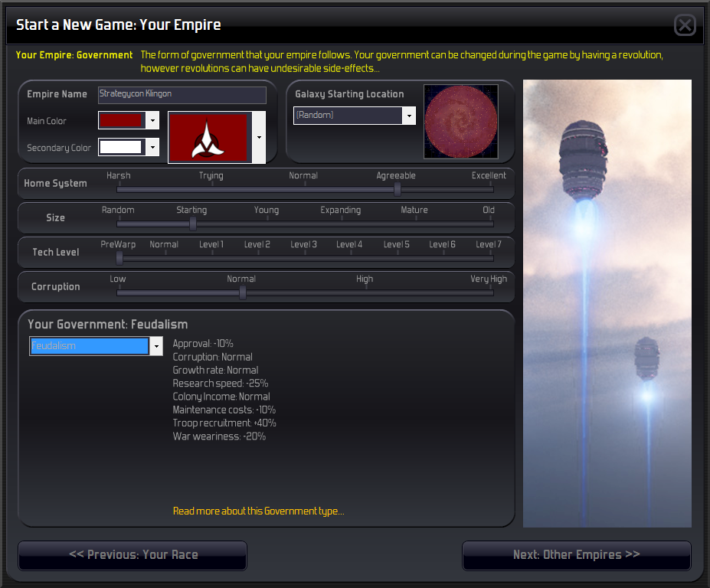This screenshot has height=588, width=710.
Task: Click the dark red Main Color swatch
Action: click(x=122, y=120)
